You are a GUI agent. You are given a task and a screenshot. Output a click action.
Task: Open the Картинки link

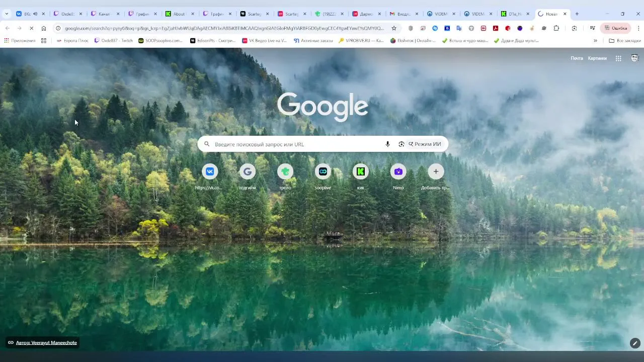(x=597, y=58)
